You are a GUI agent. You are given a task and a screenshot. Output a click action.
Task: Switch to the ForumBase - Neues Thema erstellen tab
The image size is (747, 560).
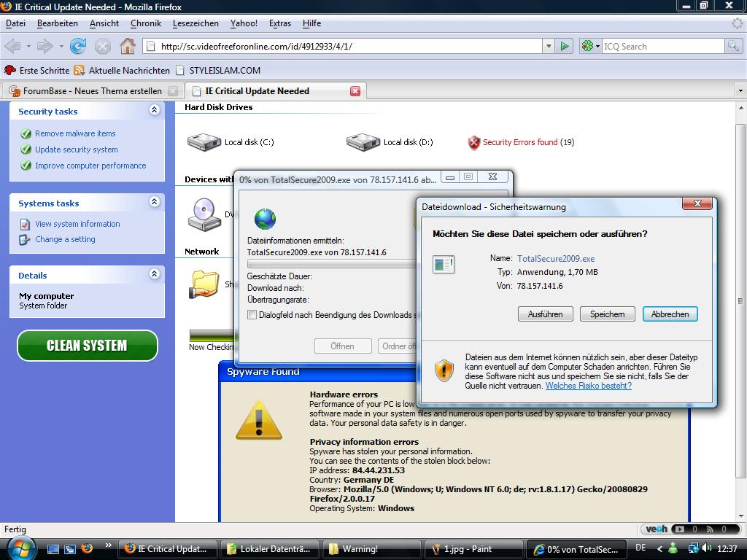point(93,91)
